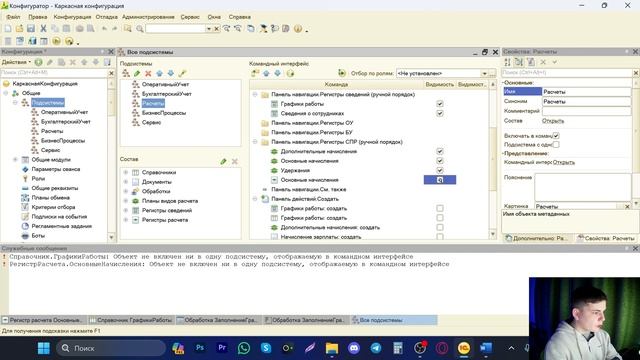Open Командный интерфейс link in properties
Viewport: 640px width, 360px height.
(x=564, y=162)
